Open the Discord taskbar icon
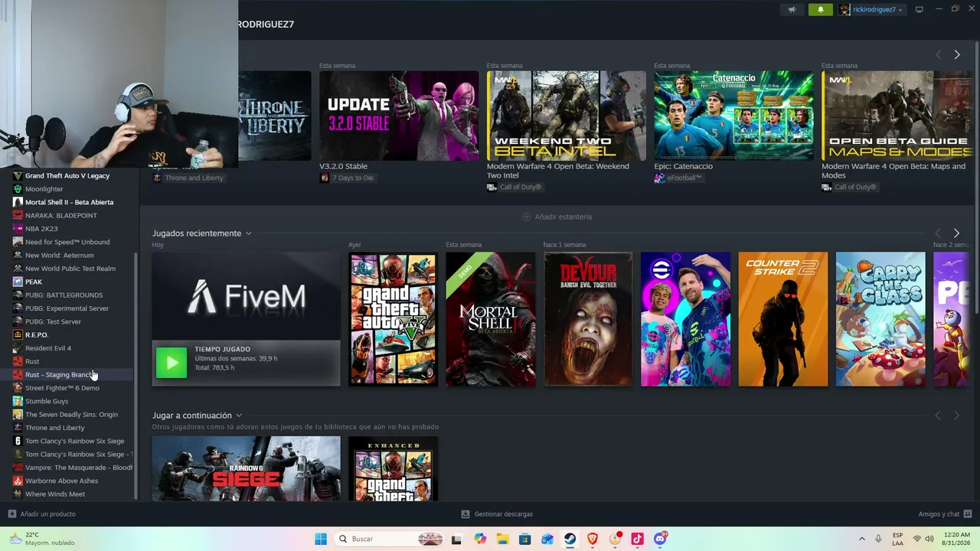The image size is (980, 551). [660, 539]
